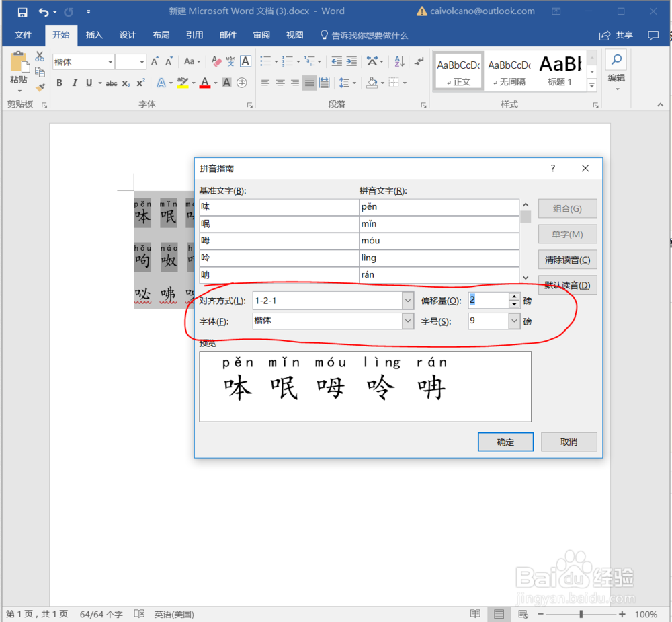
Task: Select the Format Painter brush
Action: 40,87
